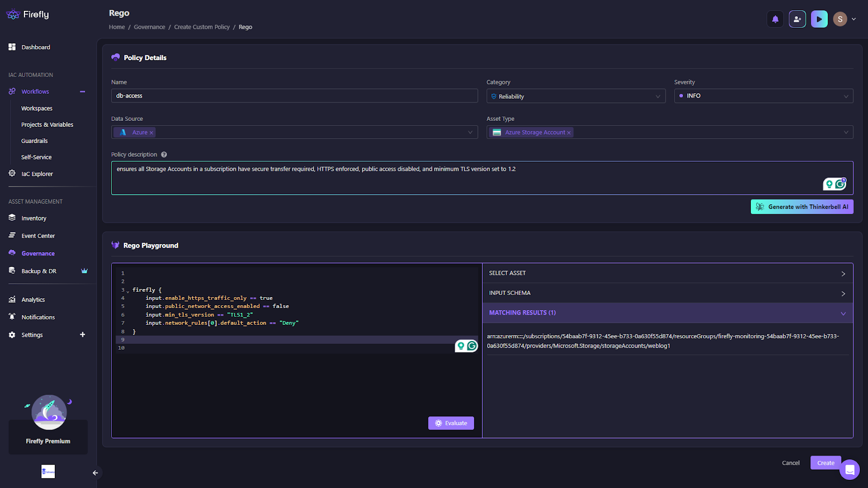Fold the firefly rule code block
Image resolution: width=868 pixels, height=488 pixels.
click(x=128, y=291)
